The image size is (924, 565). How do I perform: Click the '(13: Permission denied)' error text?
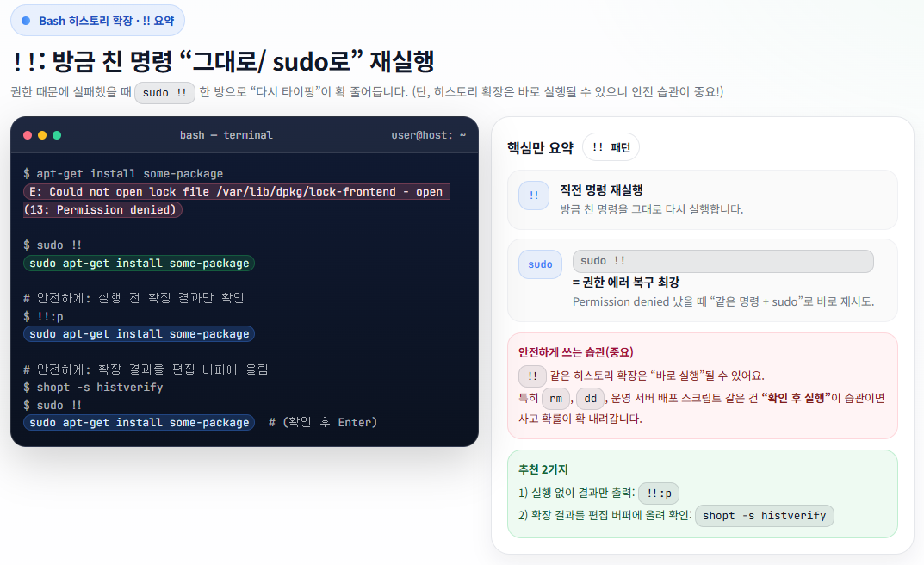(102, 210)
